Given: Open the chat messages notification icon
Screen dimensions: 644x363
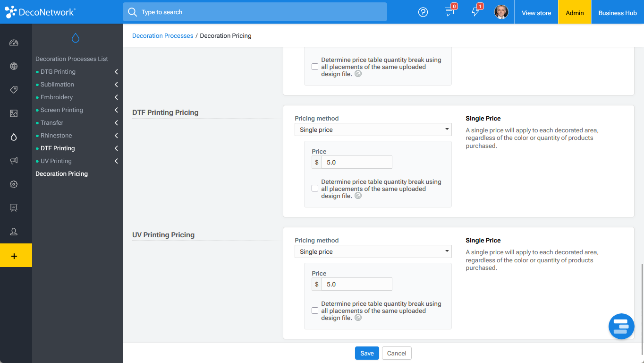Looking at the screenshot, I should [449, 12].
